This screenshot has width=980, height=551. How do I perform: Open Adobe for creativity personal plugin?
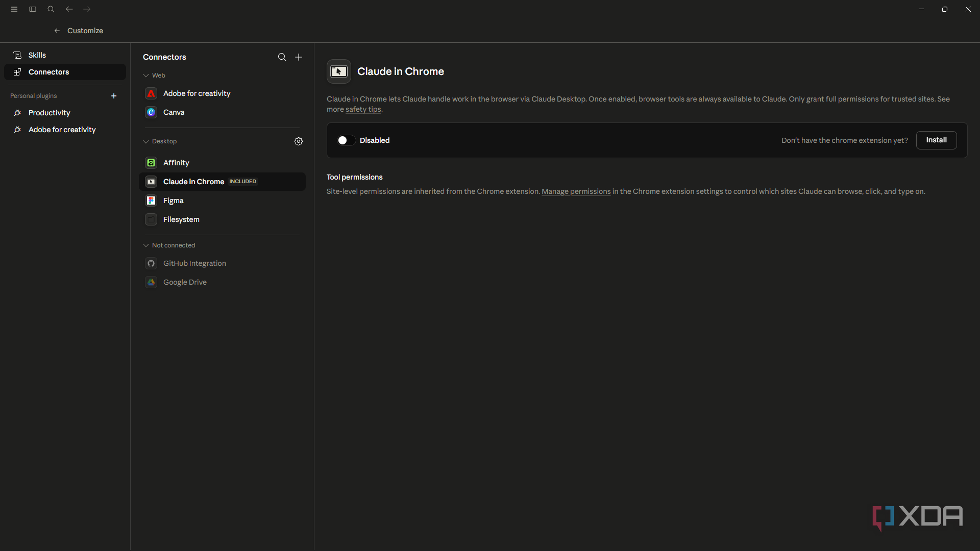click(x=65, y=130)
